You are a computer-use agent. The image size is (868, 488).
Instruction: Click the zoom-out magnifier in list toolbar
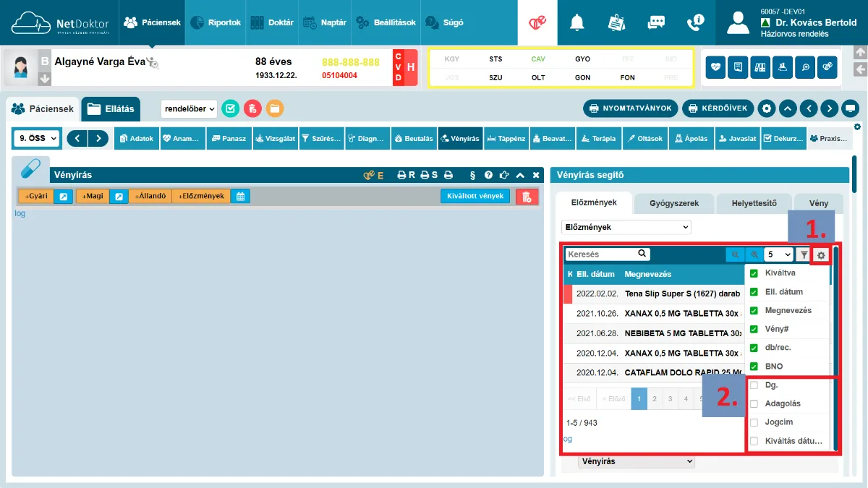735,254
